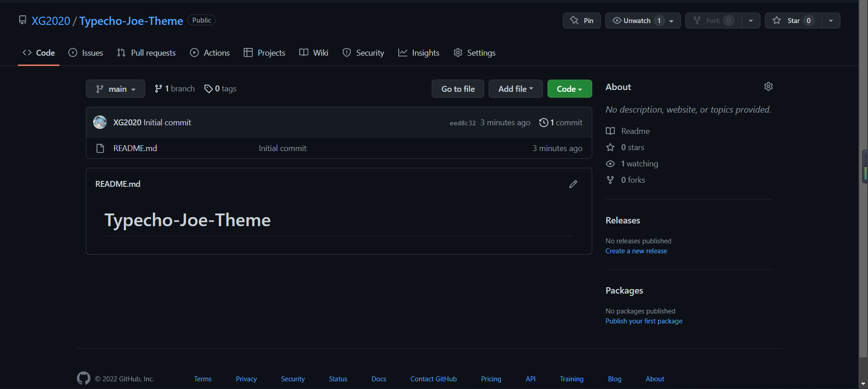Click the GitHub logo in the footer

click(84, 378)
